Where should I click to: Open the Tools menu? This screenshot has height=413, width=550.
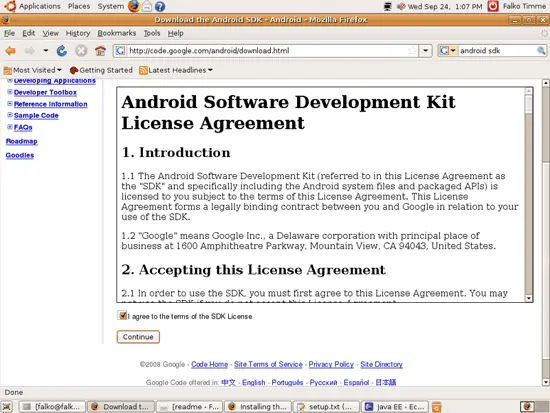pyautogui.click(x=152, y=33)
